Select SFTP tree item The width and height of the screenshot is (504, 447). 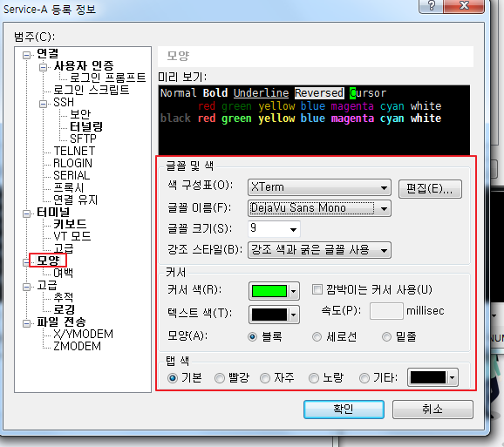[83, 139]
